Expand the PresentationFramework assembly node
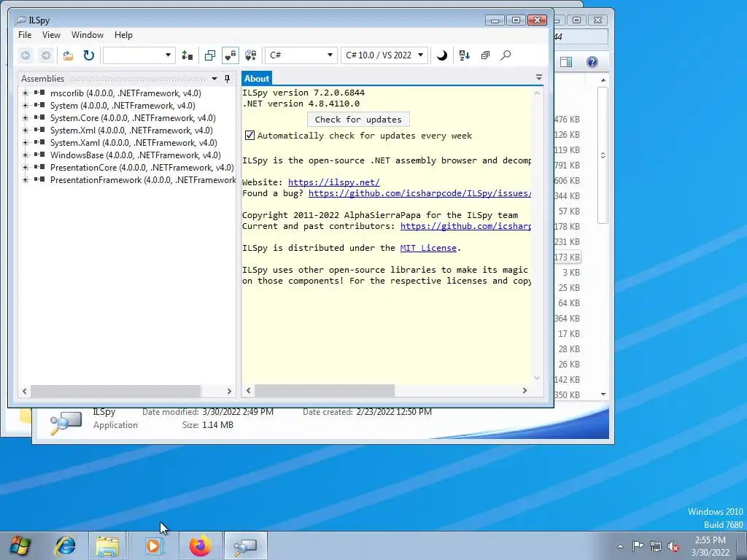 26,180
